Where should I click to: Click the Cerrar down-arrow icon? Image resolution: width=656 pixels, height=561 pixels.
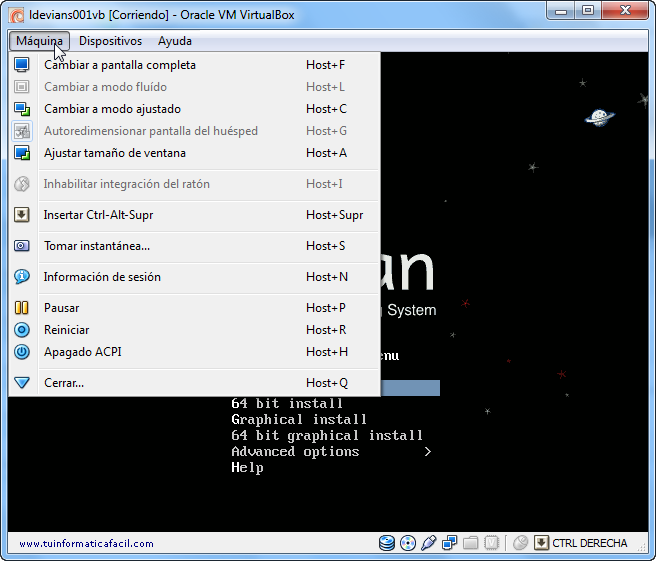pyautogui.click(x=22, y=383)
